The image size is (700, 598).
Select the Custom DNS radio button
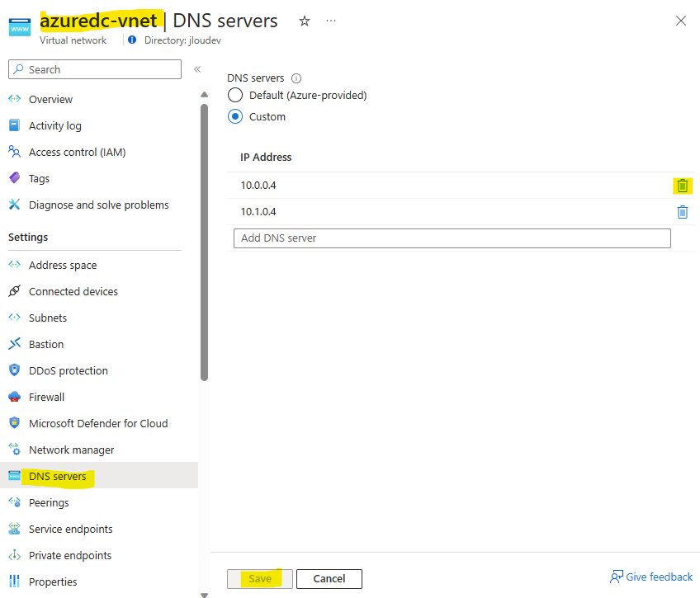tap(235, 116)
